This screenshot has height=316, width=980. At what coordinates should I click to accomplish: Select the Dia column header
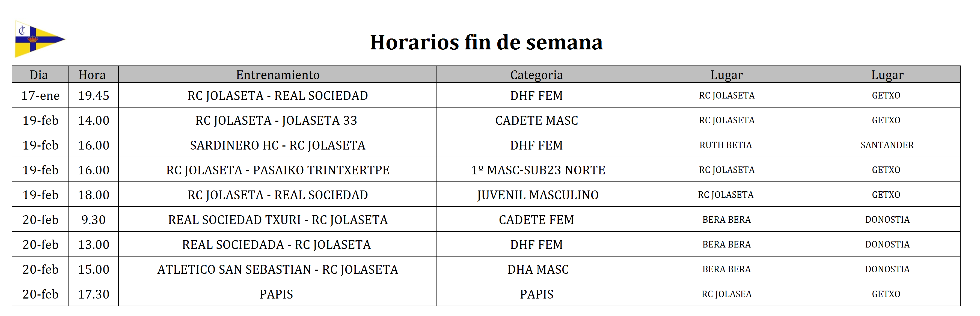click(x=39, y=75)
